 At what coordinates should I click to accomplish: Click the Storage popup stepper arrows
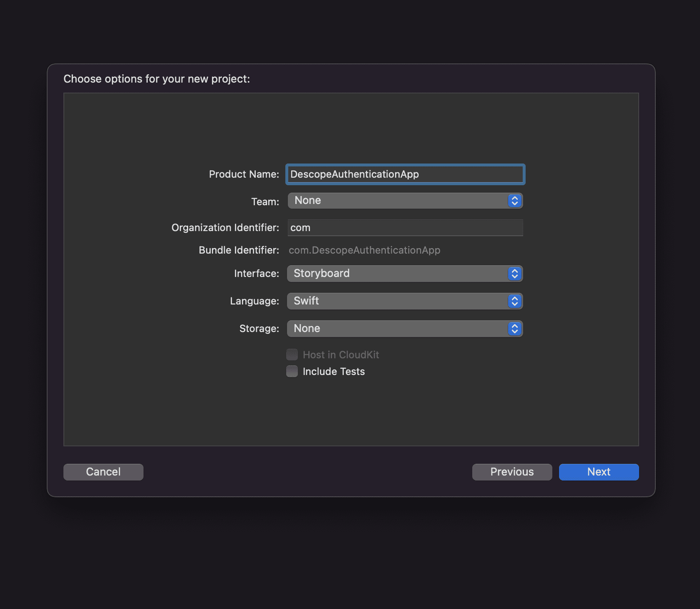click(x=514, y=329)
